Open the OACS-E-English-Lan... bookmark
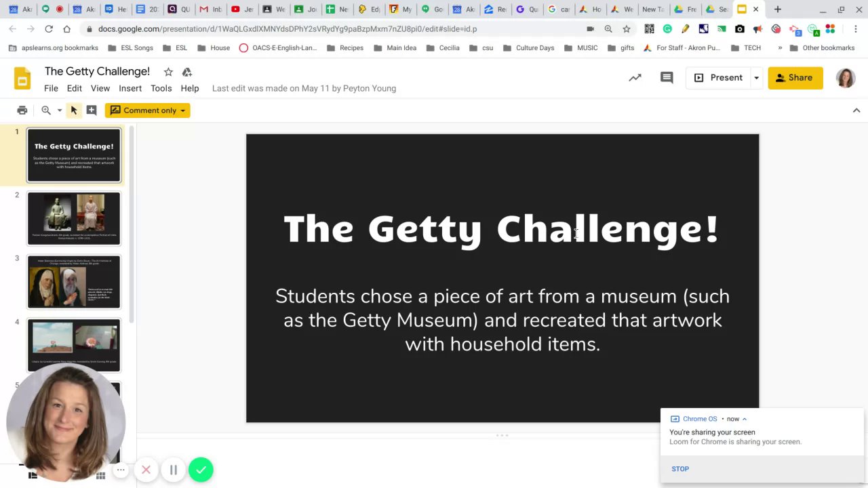Image resolution: width=868 pixels, height=488 pixels. click(278, 48)
